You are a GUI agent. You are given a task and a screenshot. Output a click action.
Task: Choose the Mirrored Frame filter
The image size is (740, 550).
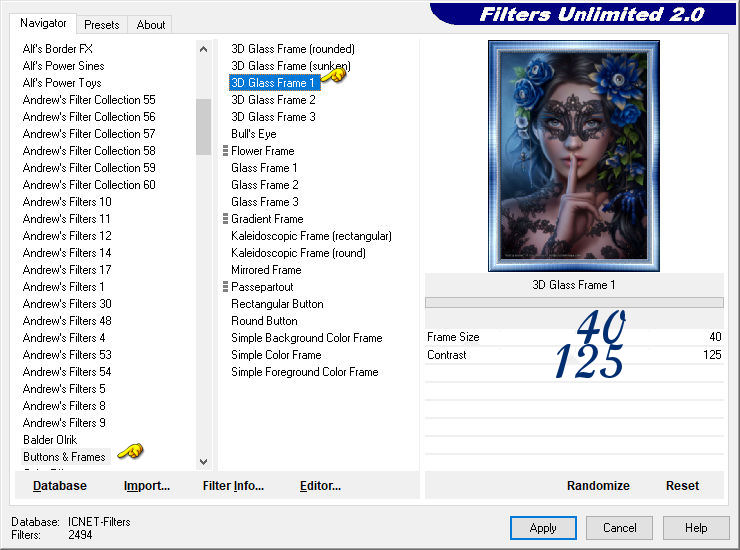[266, 270]
